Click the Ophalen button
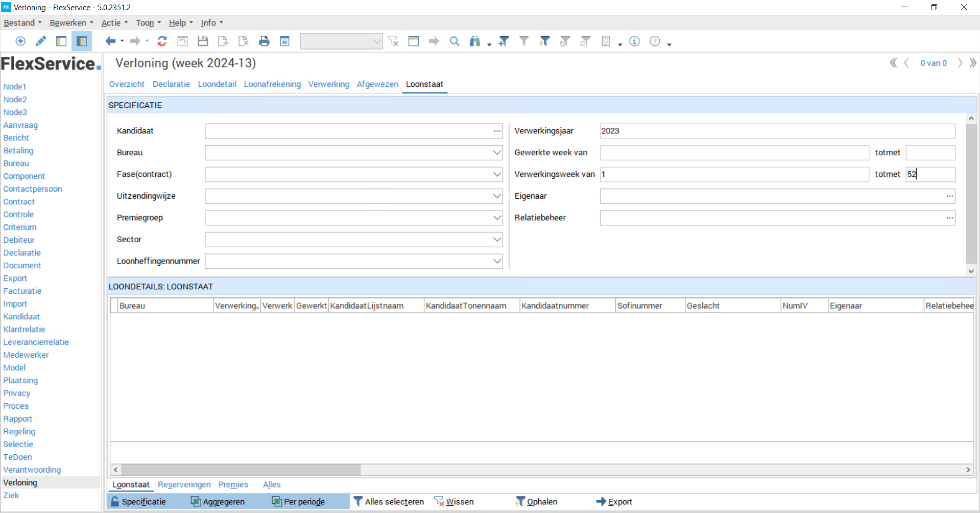 [536, 502]
